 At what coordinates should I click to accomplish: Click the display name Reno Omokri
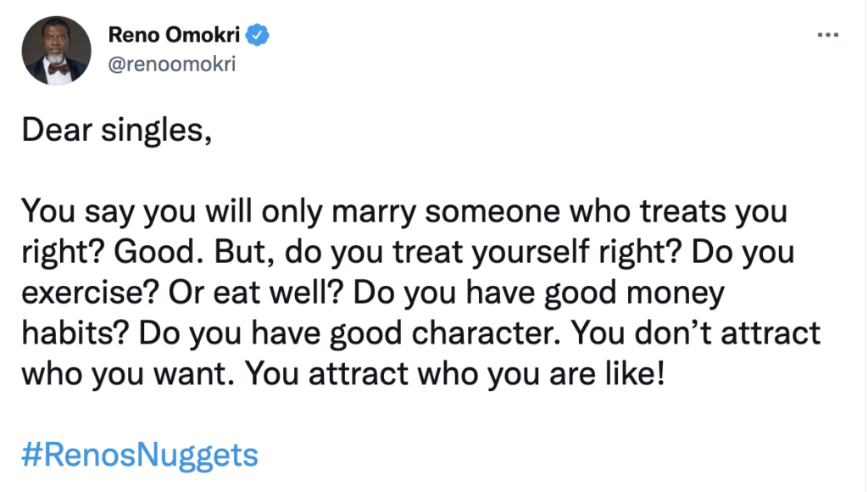coord(174,35)
